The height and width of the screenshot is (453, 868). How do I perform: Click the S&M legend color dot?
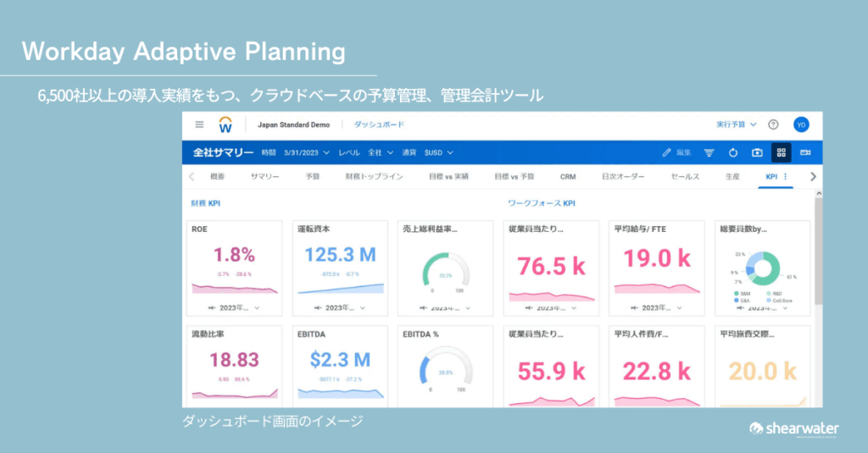[x=737, y=294]
